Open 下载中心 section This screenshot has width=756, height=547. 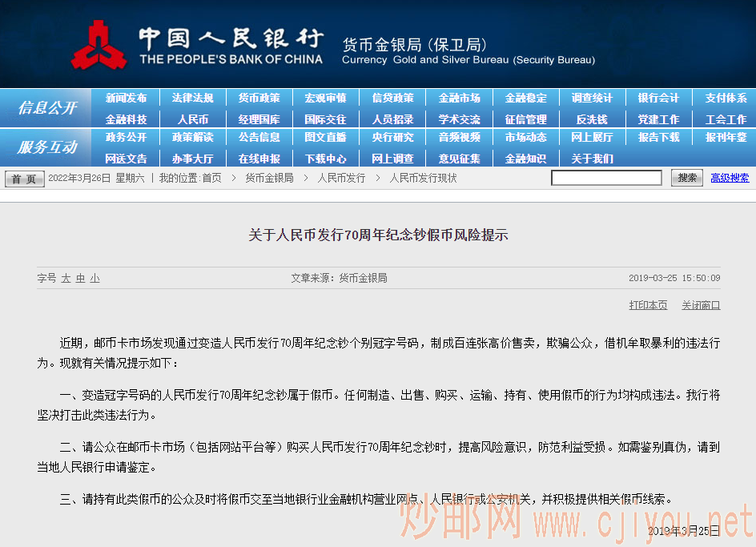click(x=325, y=159)
